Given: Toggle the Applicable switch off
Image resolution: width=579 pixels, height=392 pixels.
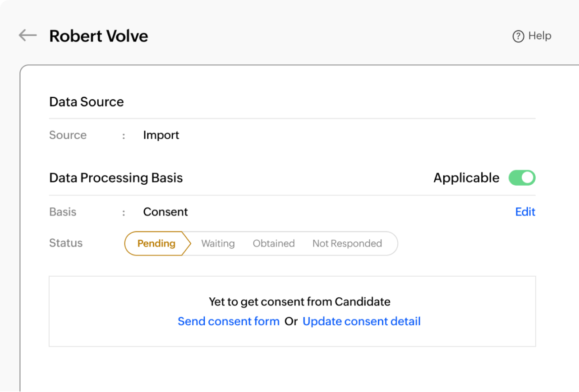Looking at the screenshot, I should [x=522, y=178].
